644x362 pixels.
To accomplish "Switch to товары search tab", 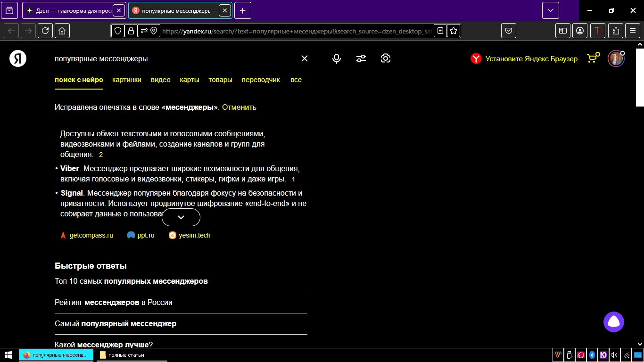I will coord(221,80).
